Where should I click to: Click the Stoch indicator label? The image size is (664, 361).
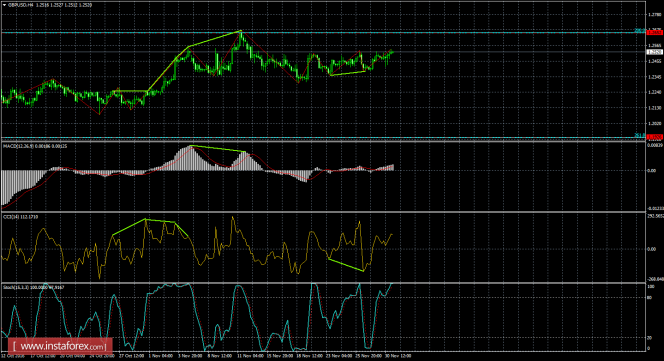[15, 287]
